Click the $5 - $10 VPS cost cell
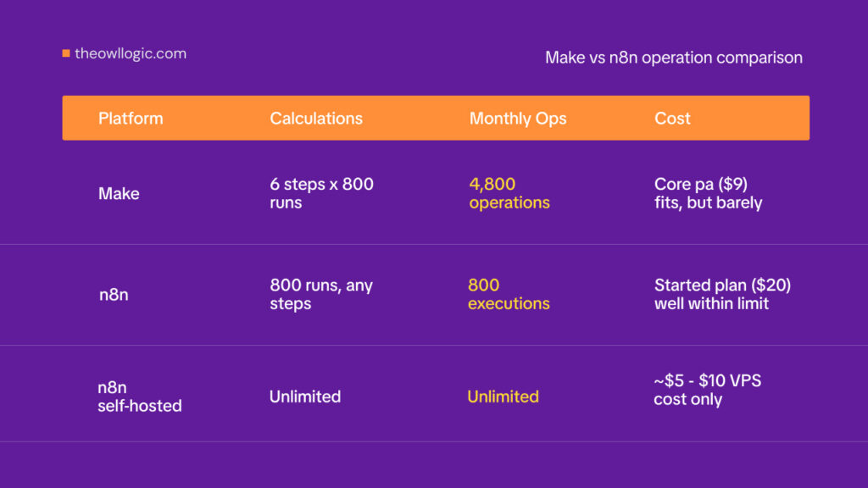868x488 pixels. (x=708, y=390)
